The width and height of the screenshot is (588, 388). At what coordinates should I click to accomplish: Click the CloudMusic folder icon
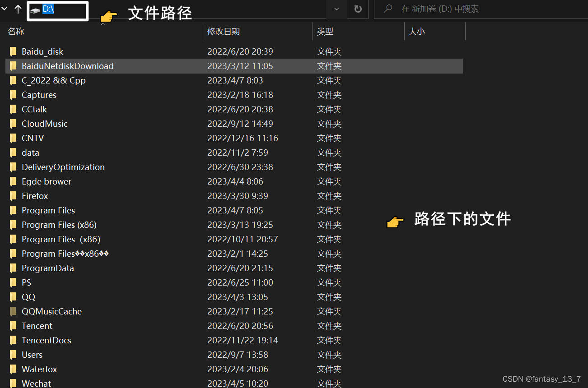[x=13, y=124]
